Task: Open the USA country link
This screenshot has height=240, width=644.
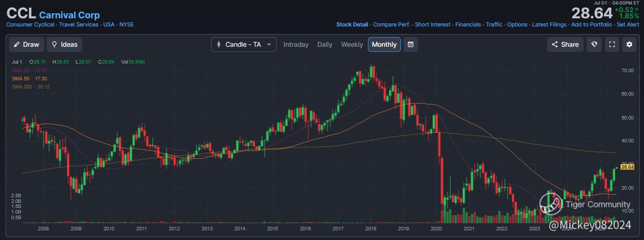Action: 109,24
